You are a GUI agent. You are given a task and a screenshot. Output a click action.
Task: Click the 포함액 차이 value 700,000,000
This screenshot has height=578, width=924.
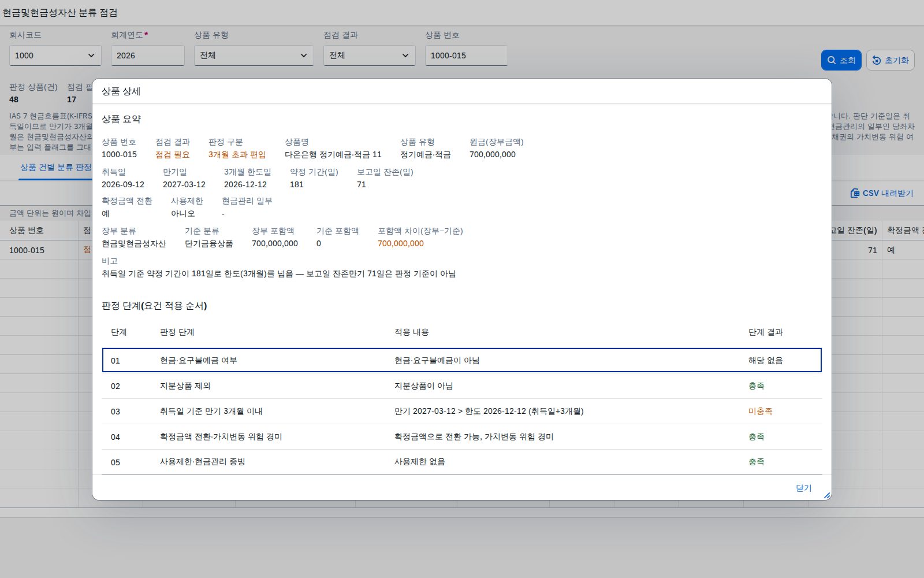(x=401, y=243)
